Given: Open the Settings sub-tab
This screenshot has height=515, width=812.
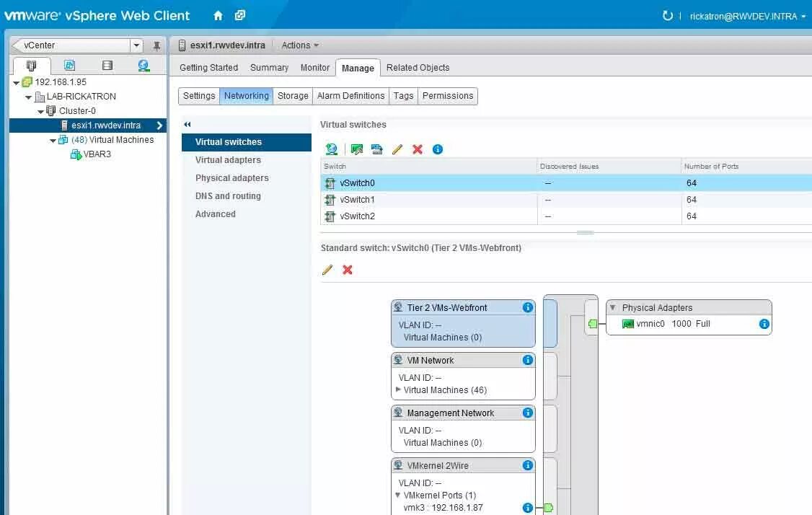Looking at the screenshot, I should tap(199, 96).
